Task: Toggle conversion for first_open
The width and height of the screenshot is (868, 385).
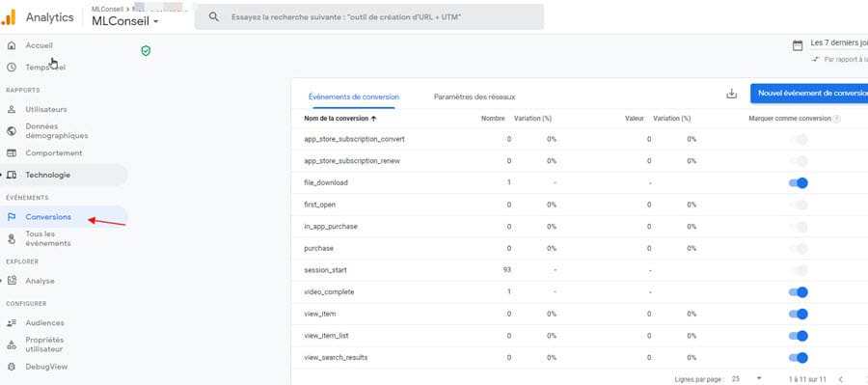Action: (x=799, y=205)
